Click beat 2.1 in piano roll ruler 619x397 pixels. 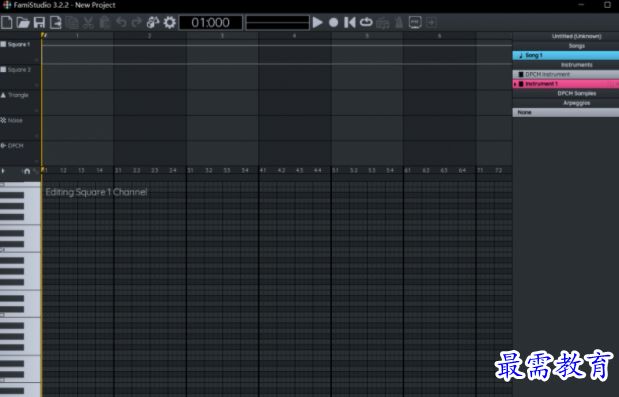(118, 170)
